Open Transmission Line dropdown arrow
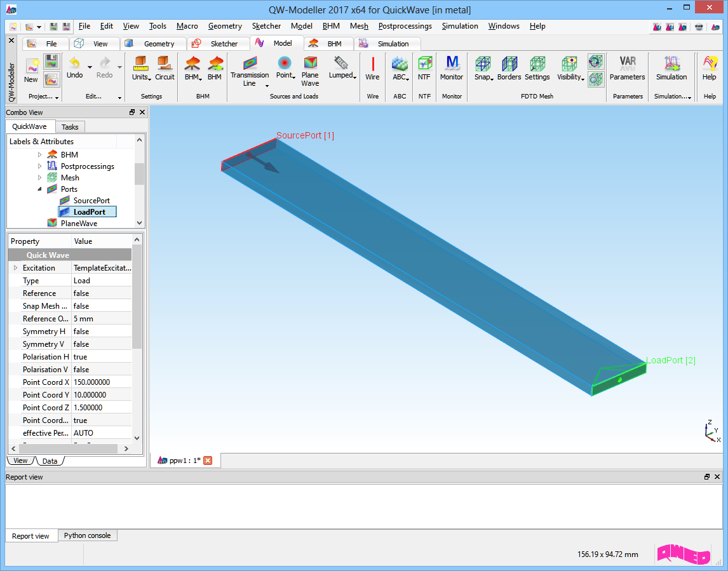The height and width of the screenshot is (571, 728). [x=267, y=85]
